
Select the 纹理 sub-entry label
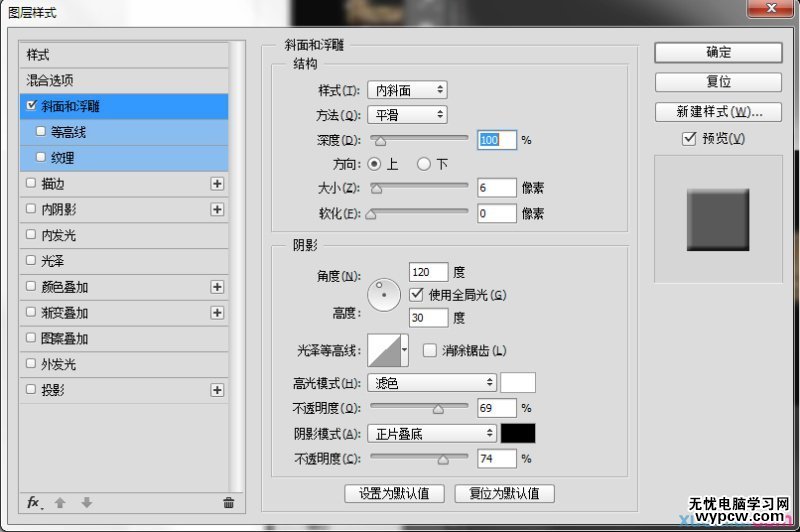tap(62, 158)
